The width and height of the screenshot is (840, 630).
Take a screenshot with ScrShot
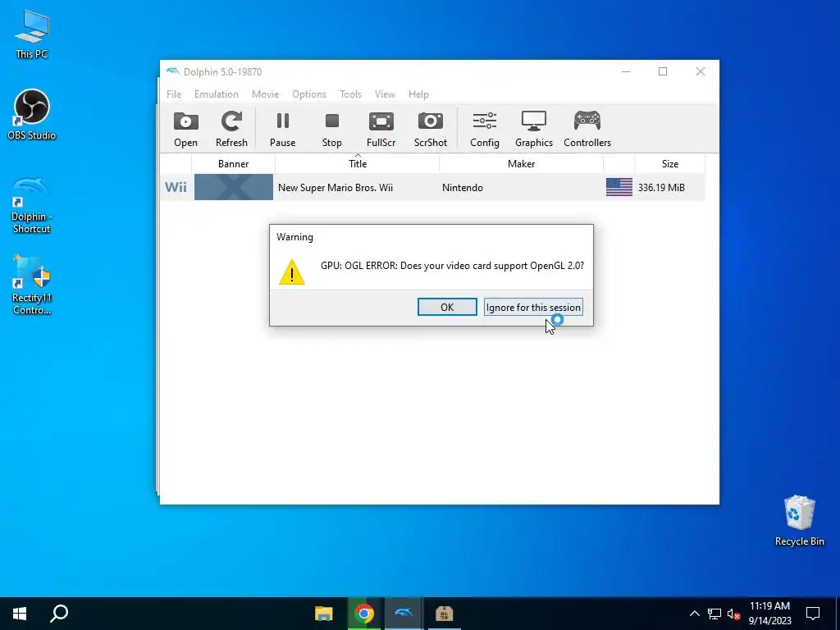[430, 129]
